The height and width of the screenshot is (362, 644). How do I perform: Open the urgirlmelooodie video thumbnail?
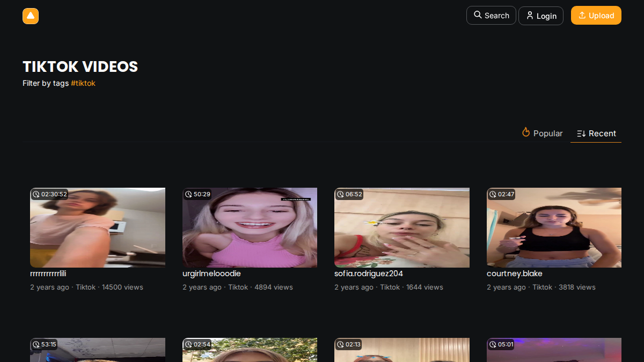pos(250,227)
